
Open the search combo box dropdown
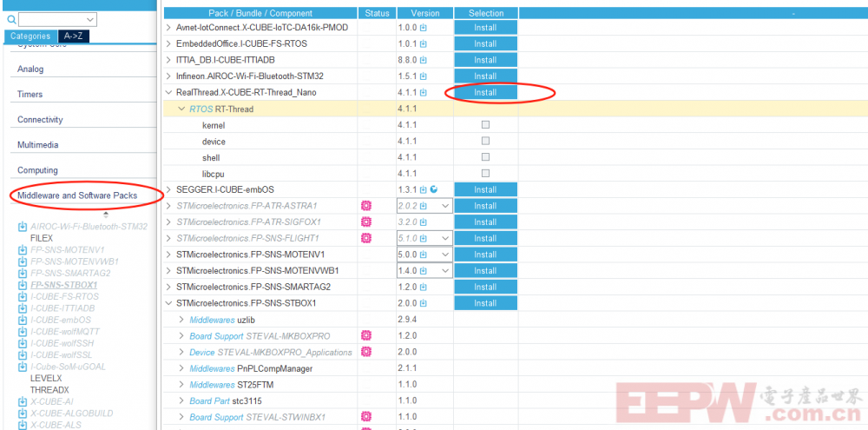[91, 20]
